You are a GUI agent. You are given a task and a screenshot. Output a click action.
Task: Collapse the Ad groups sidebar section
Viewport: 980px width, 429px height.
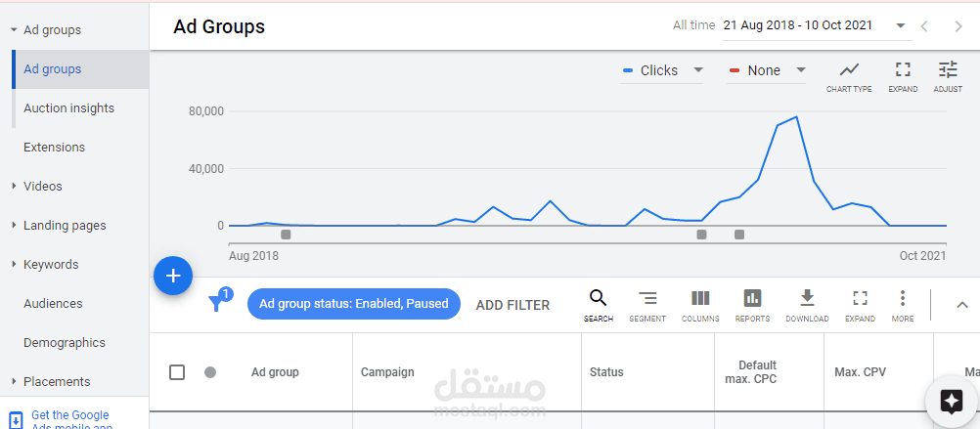[14, 30]
